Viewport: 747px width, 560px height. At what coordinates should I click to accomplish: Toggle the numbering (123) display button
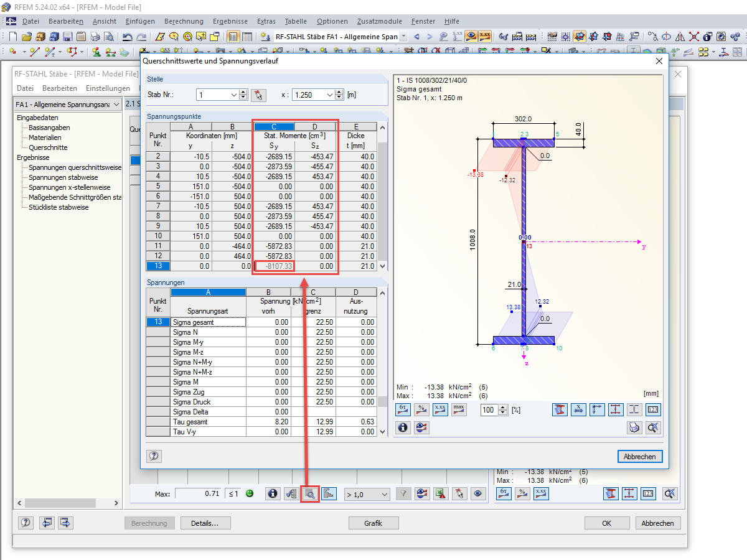[652, 410]
